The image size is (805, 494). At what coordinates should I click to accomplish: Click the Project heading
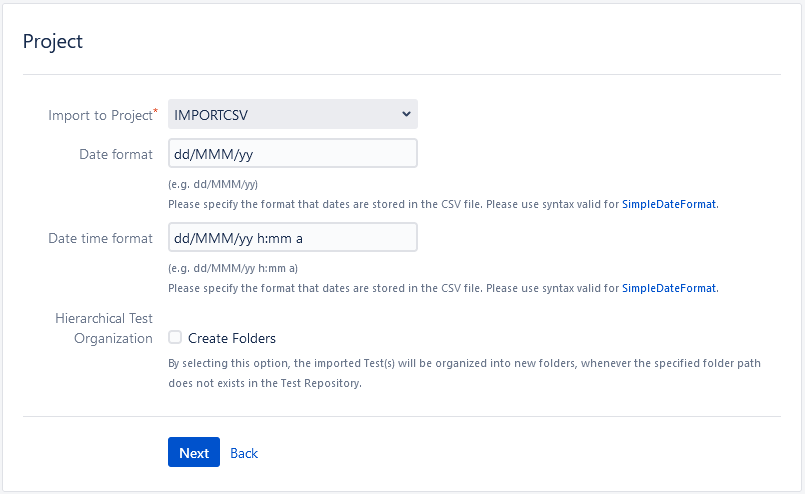coord(52,42)
